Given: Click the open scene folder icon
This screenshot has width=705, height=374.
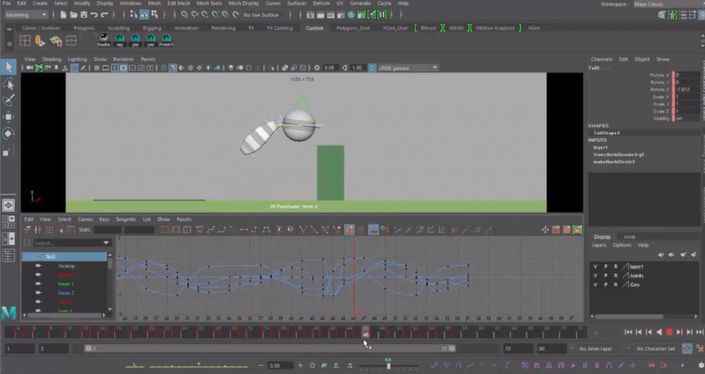Looking at the screenshot, I should [73, 15].
